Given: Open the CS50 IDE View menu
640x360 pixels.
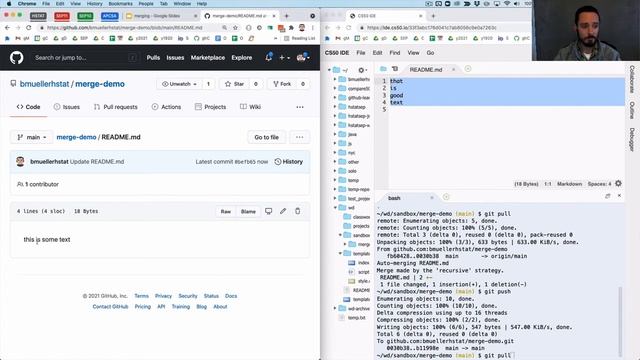Looking at the screenshot, I should point(413,53).
